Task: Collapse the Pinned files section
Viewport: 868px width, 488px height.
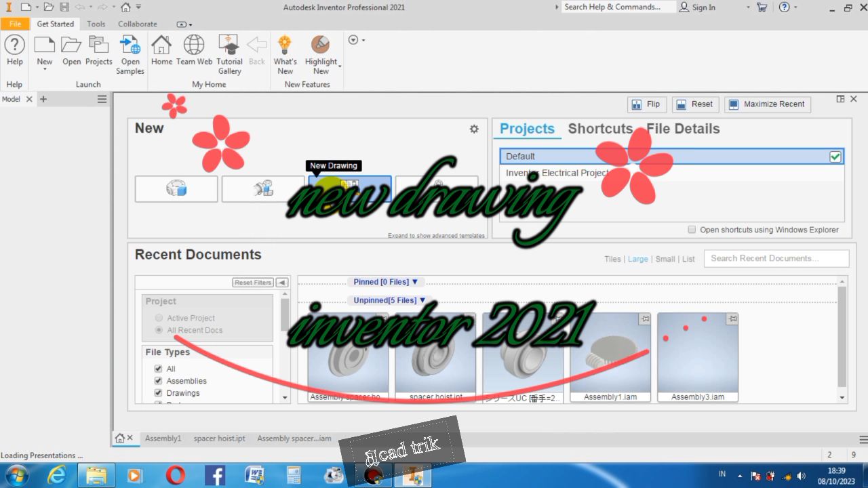Action: click(385, 282)
